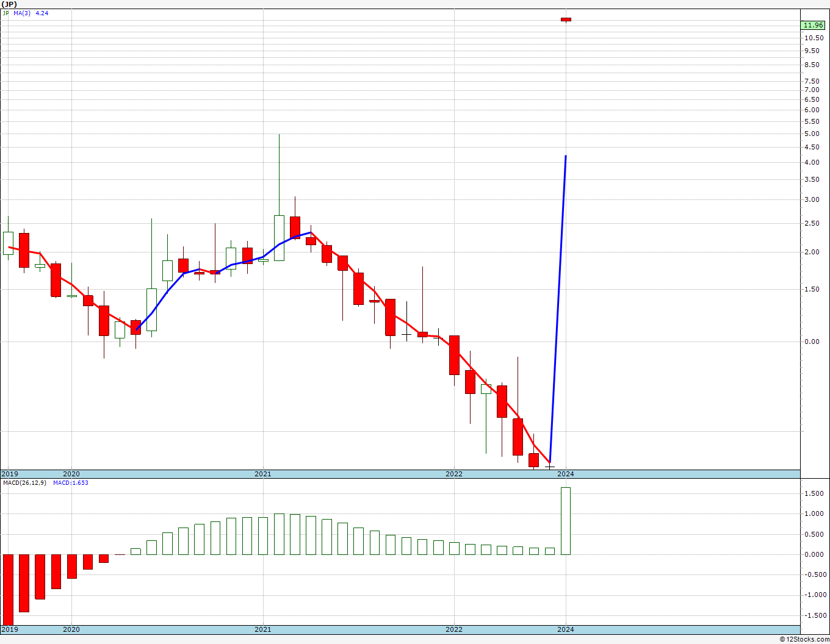This screenshot has height=644, width=830.
Task: Click the MA(3) 4.24 indicator label
Action: point(31,13)
